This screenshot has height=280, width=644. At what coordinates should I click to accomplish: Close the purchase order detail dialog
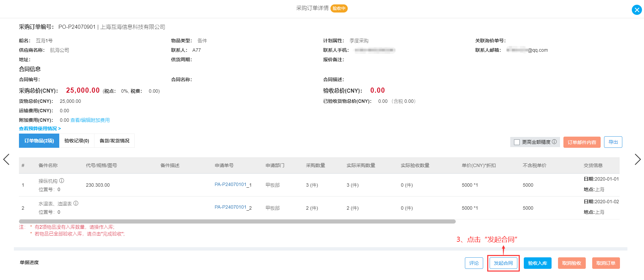(x=637, y=10)
